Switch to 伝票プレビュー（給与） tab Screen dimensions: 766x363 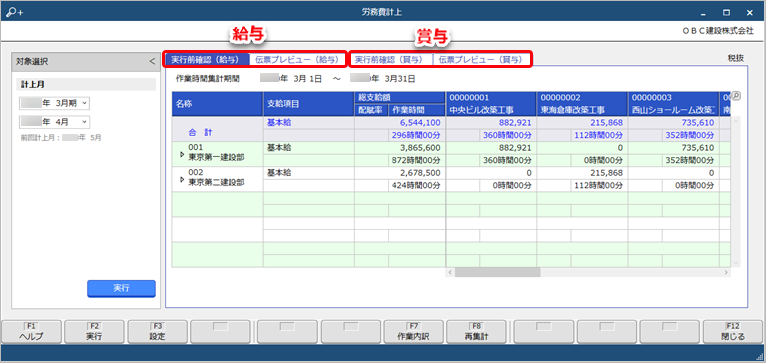tap(297, 60)
